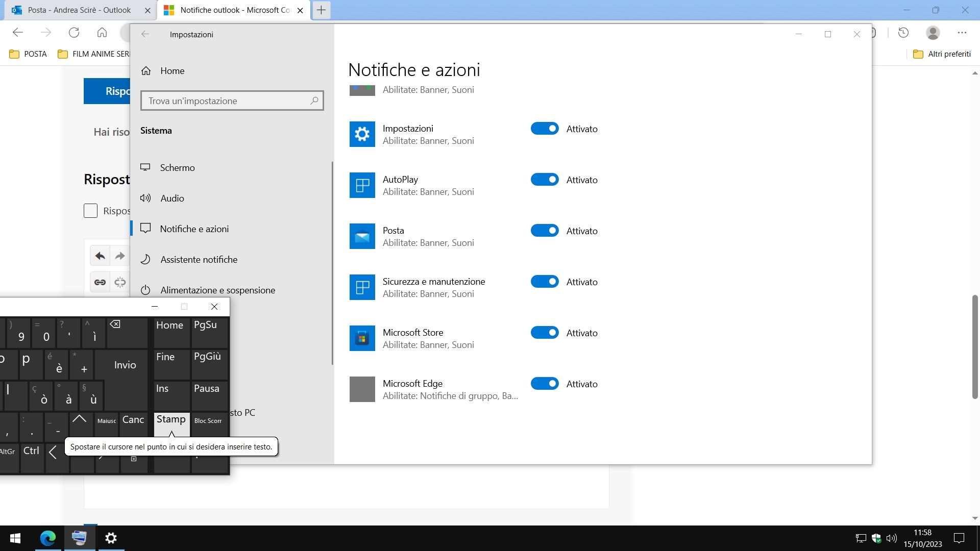Open Settings from the taskbar gear
This screenshot has width=980, height=551.
111,538
